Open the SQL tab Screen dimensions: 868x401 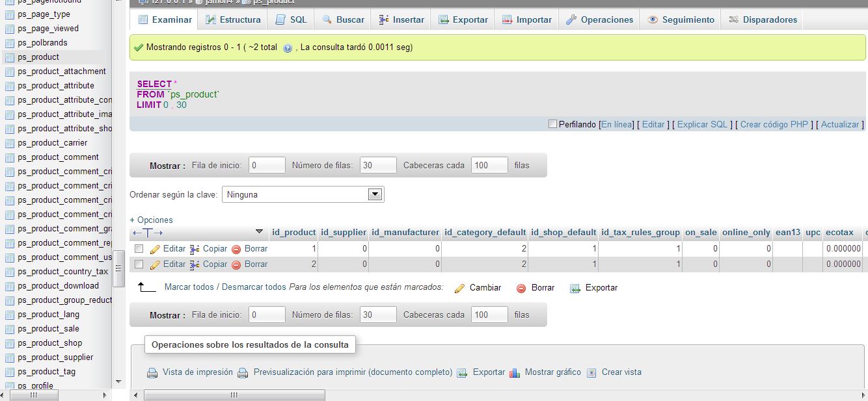click(x=291, y=19)
